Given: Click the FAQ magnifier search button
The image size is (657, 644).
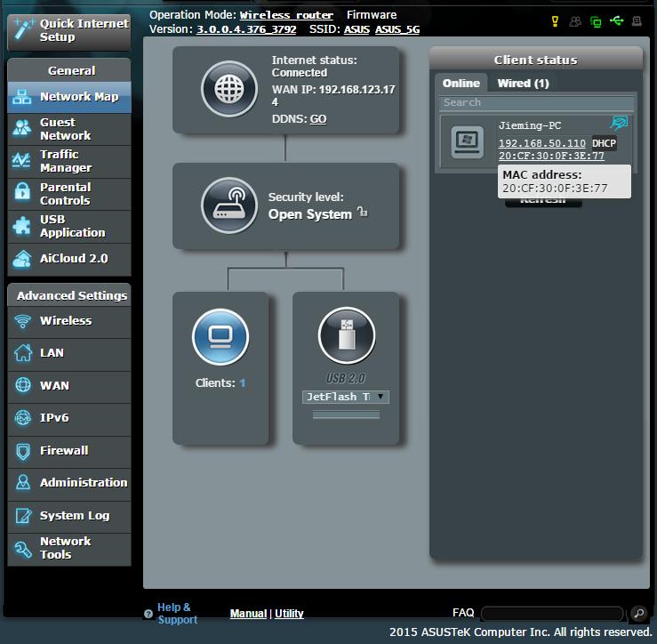Looking at the screenshot, I should click(639, 614).
